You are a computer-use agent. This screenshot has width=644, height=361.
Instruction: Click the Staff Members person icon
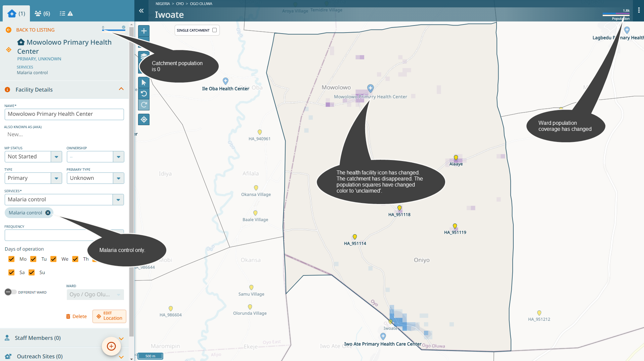click(7, 338)
